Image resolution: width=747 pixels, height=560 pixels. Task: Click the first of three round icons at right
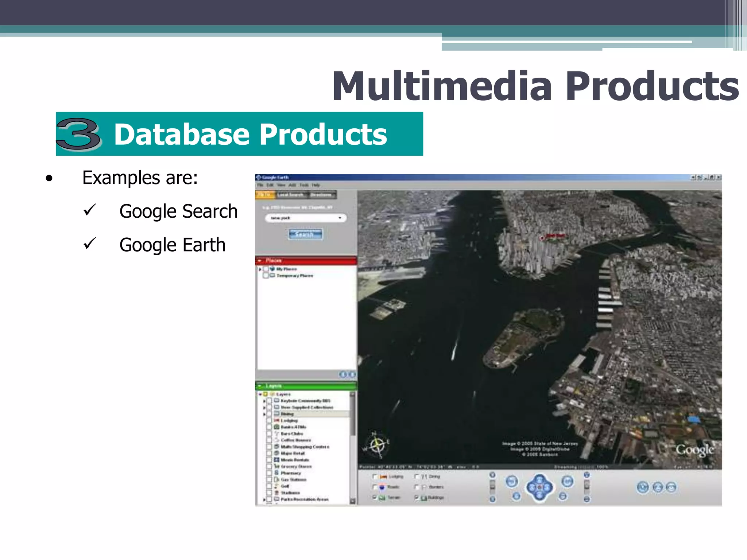click(x=643, y=487)
